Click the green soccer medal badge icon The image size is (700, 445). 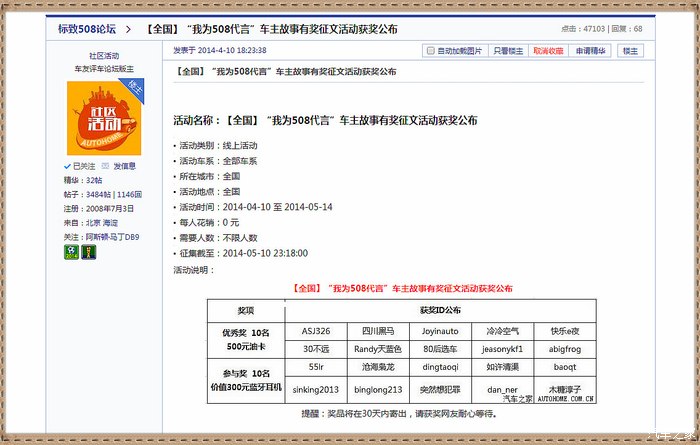(x=70, y=252)
